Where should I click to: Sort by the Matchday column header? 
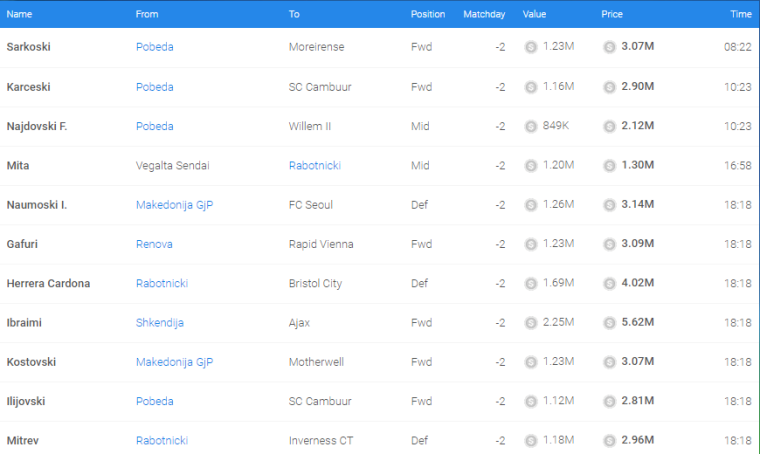(484, 14)
